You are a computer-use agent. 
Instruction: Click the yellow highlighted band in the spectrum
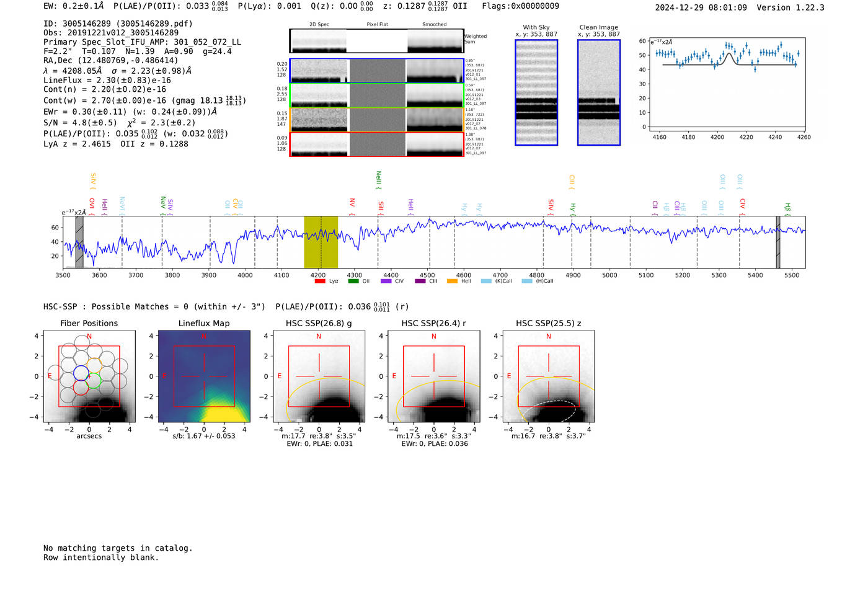(x=321, y=242)
